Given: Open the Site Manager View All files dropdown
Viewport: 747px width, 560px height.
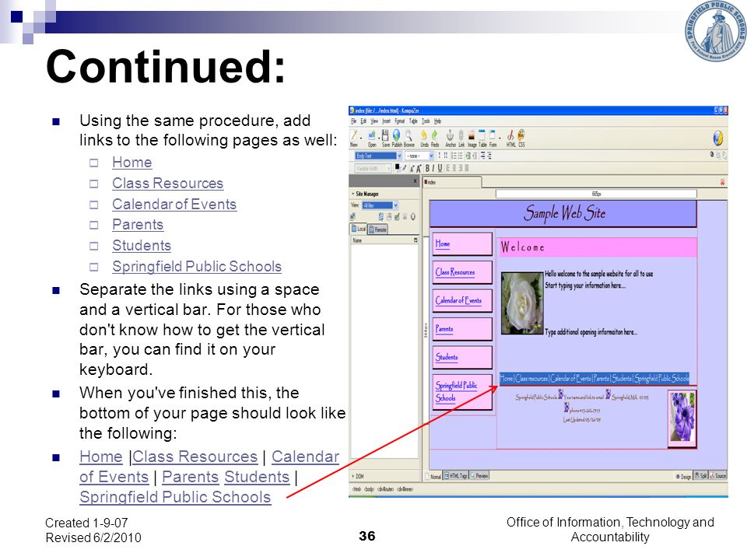Looking at the screenshot, I should click(381, 205).
